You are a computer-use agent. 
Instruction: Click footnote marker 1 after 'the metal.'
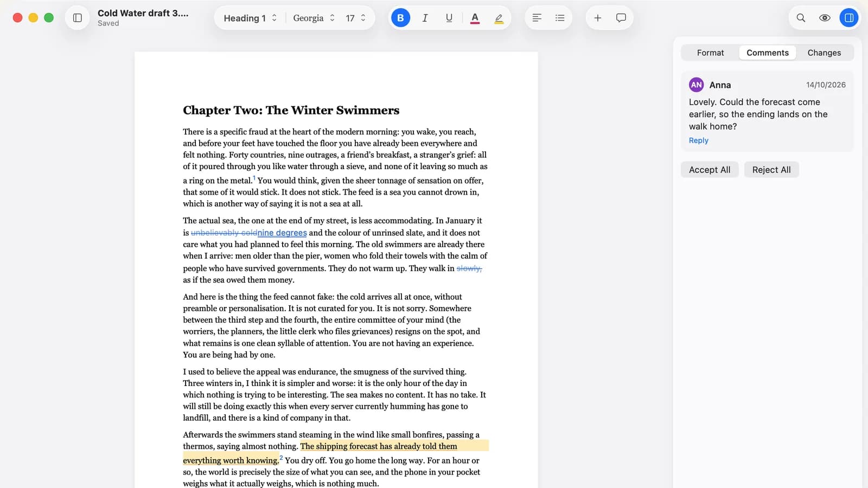254,178
